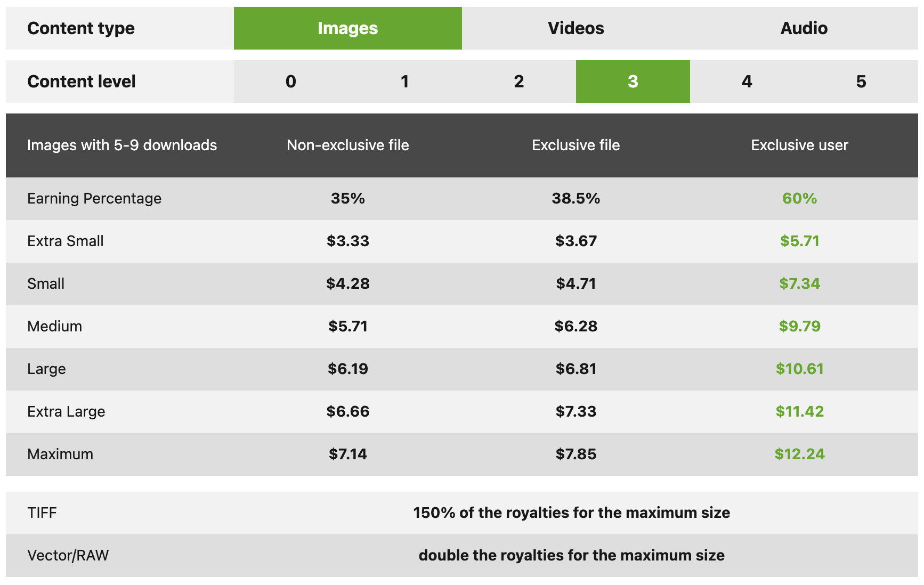The height and width of the screenshot is (585, 924).
Task: Click the Images with 5-9 downloads heading
Action: [123, 145]
